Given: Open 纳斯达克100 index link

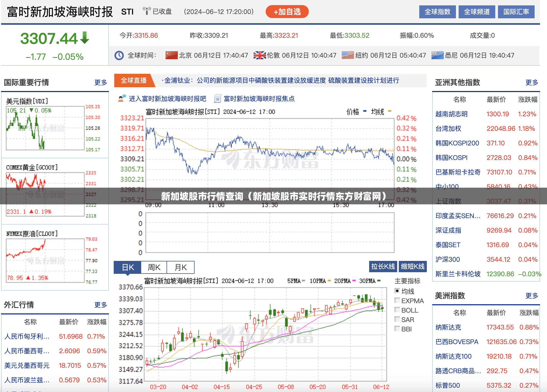Looking at the screenshot, I should tap(453, 356).
